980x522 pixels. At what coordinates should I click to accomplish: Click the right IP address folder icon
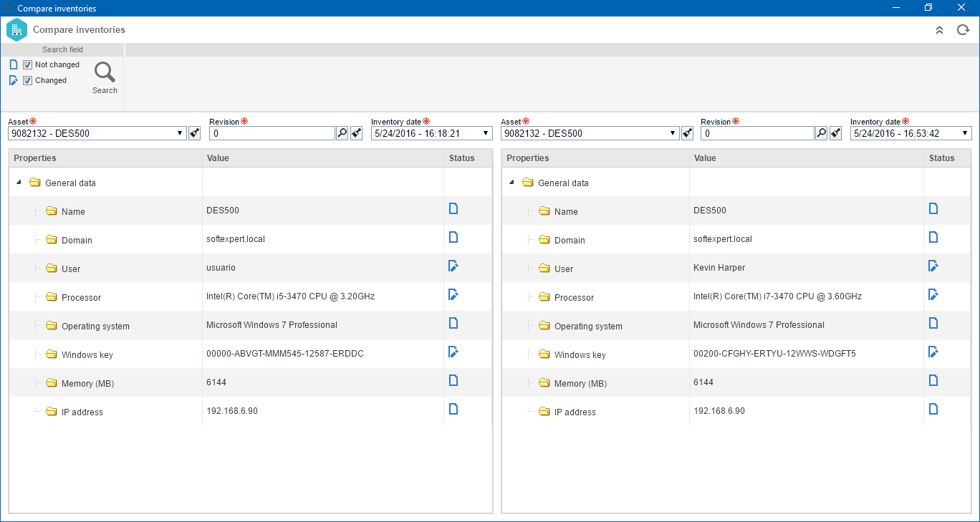point(544,411)
